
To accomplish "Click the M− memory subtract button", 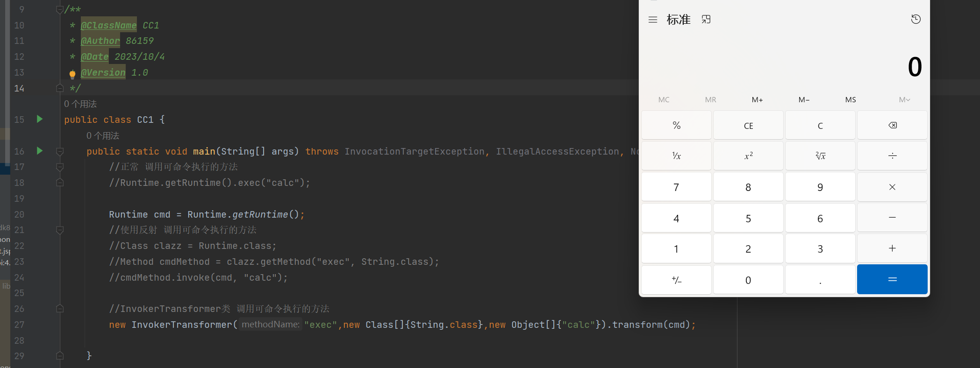I will [804, 99].
